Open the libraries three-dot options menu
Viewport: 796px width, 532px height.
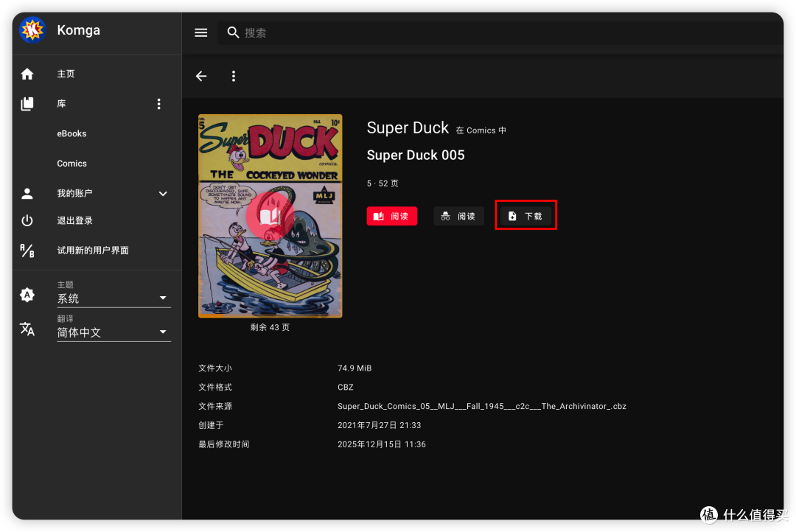click(159, 104)
